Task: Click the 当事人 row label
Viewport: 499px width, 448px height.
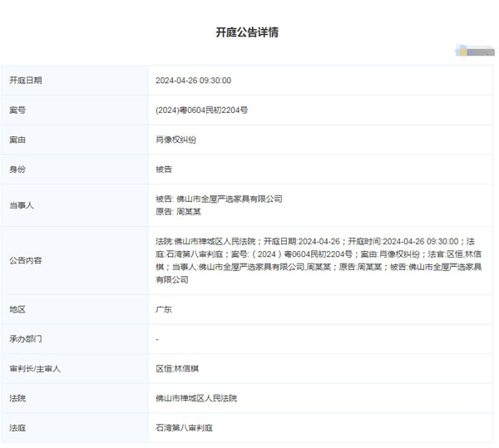Action: pos(22,204)
